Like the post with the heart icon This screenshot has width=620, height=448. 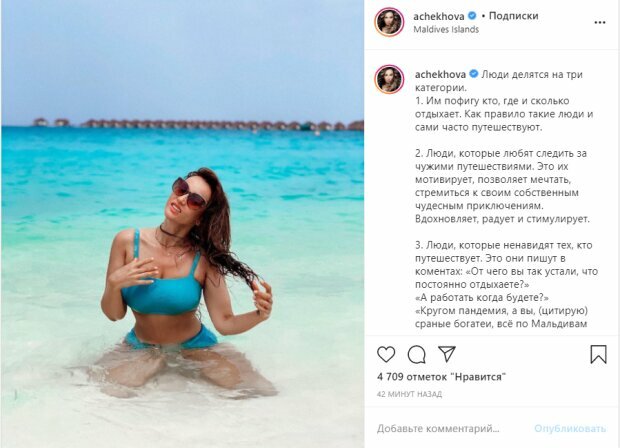coord(386,354)
